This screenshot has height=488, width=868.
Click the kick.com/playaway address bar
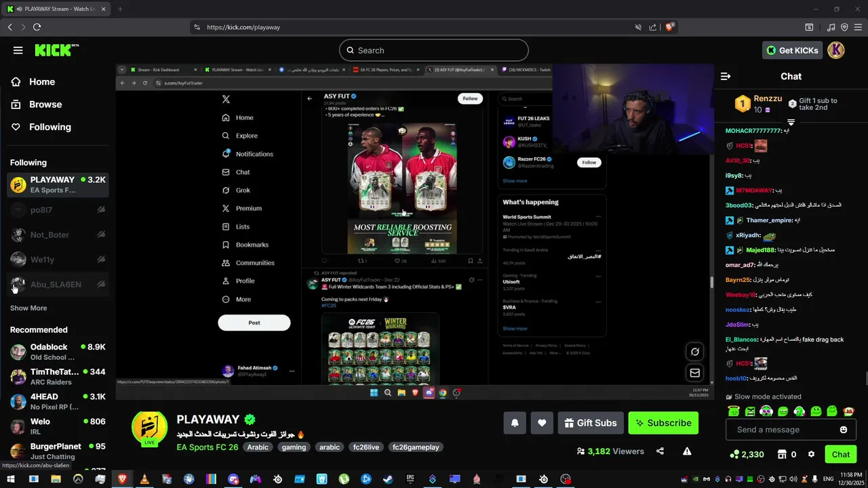[x=434, y=27]
